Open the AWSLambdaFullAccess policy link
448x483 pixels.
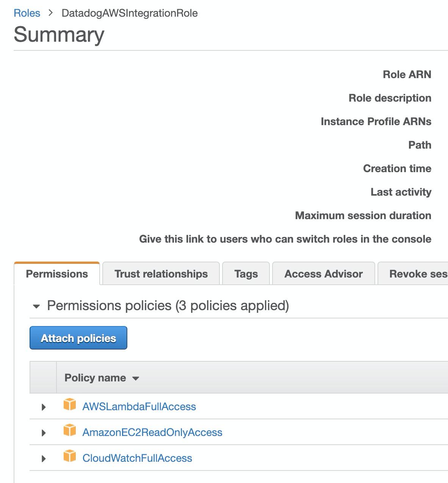tap(139, 406)
